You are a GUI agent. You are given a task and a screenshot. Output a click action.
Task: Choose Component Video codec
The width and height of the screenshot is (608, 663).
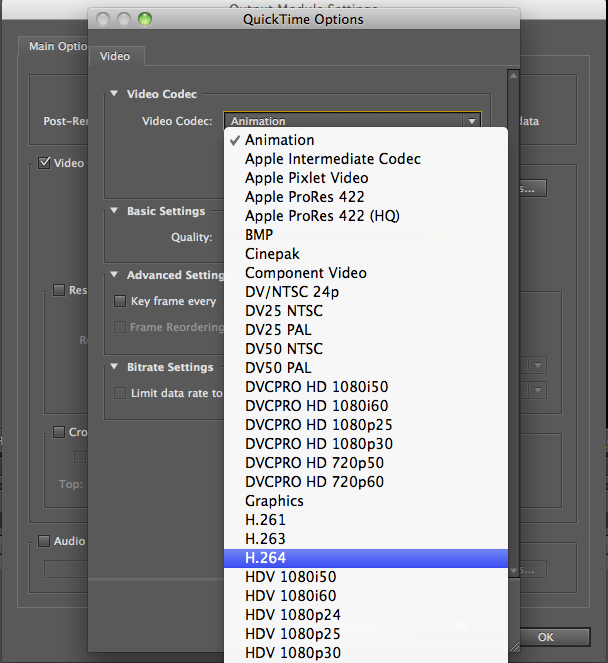(x=366, y=273)
